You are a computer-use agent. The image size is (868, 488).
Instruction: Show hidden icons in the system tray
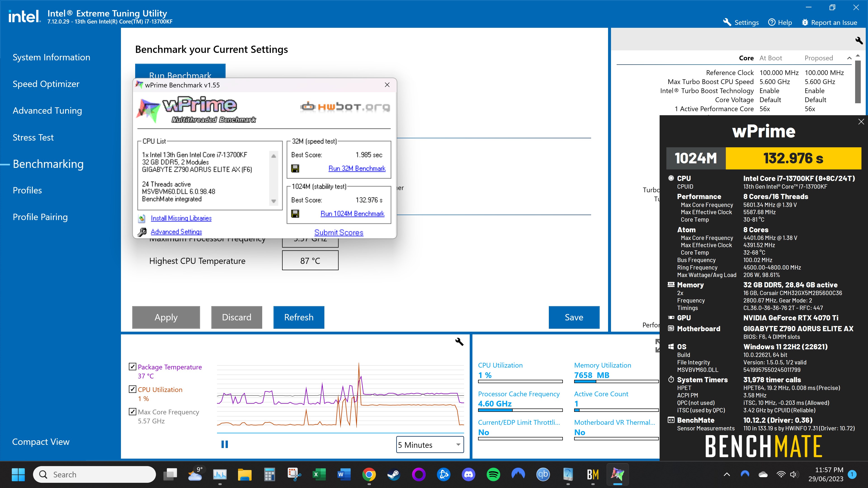pos(727,474)
